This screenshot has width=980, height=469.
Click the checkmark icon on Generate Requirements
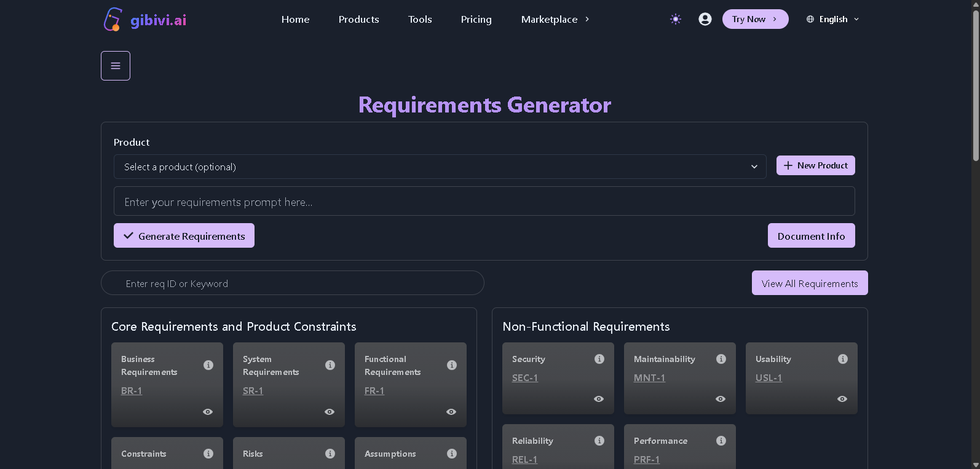(x=128, y=235)
